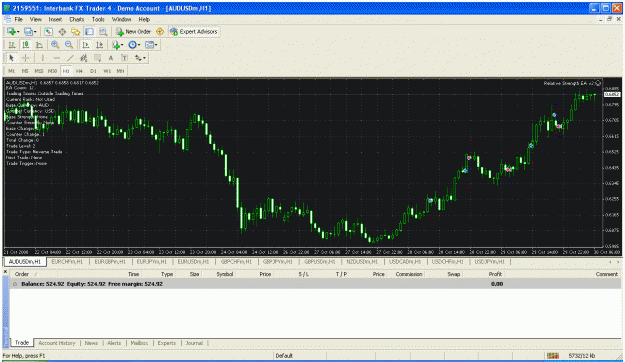Open the Profiles icon
The width and height of the screenshot is (625, 362).
(28, 31)
